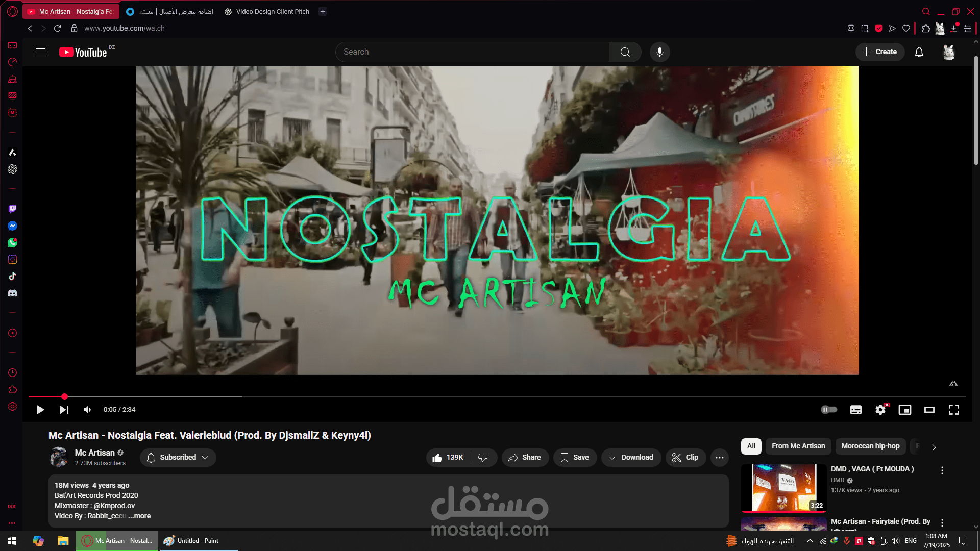
Task: Switch to the Mostaql Arabic browser tab
Action: pos(170,11)
